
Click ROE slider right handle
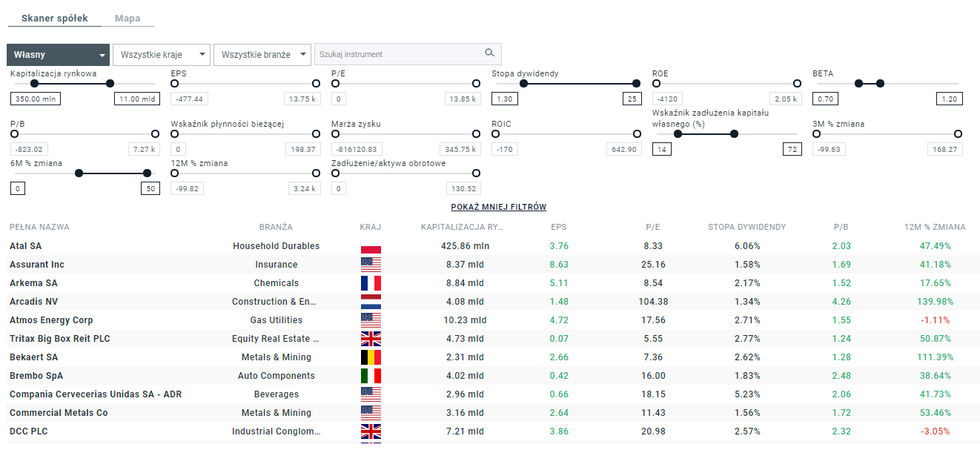798,84
